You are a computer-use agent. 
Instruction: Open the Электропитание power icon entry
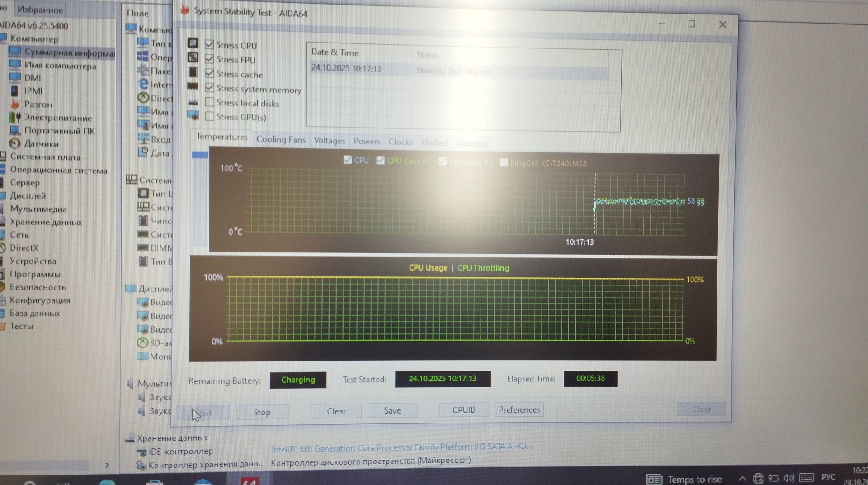coord(15,118)
